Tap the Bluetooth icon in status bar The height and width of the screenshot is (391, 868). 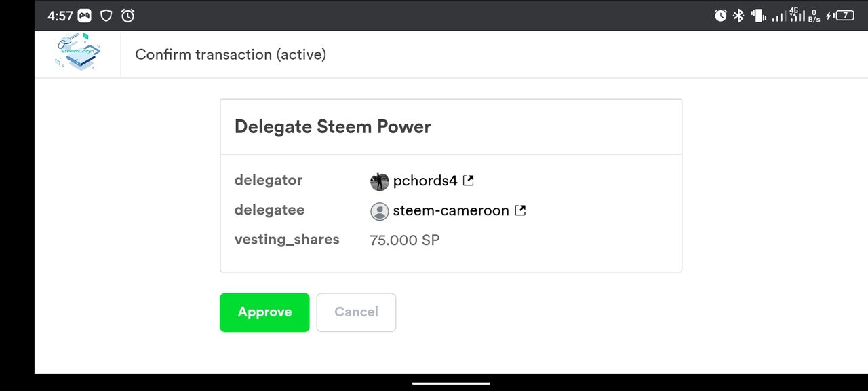click(738, 15)
